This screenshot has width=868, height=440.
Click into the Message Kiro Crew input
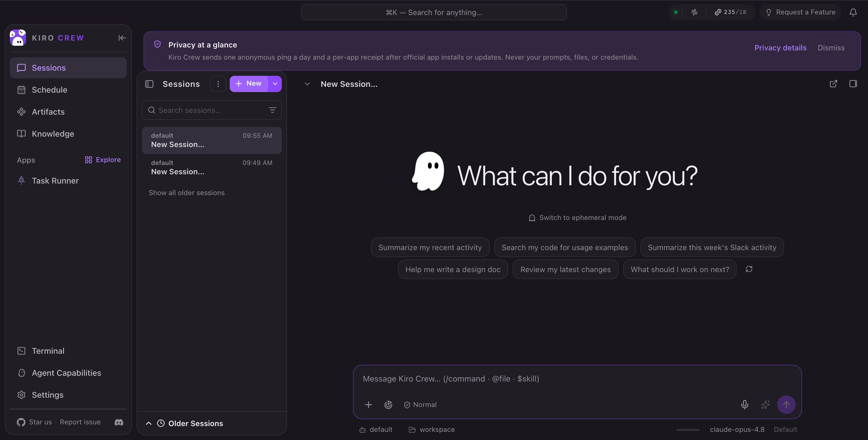577,379
